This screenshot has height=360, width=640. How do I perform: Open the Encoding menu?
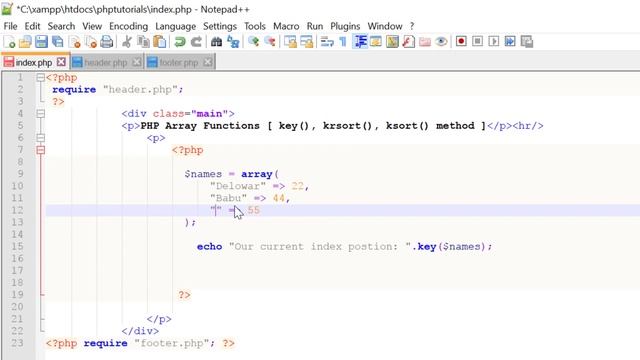[x=128, y=26]
